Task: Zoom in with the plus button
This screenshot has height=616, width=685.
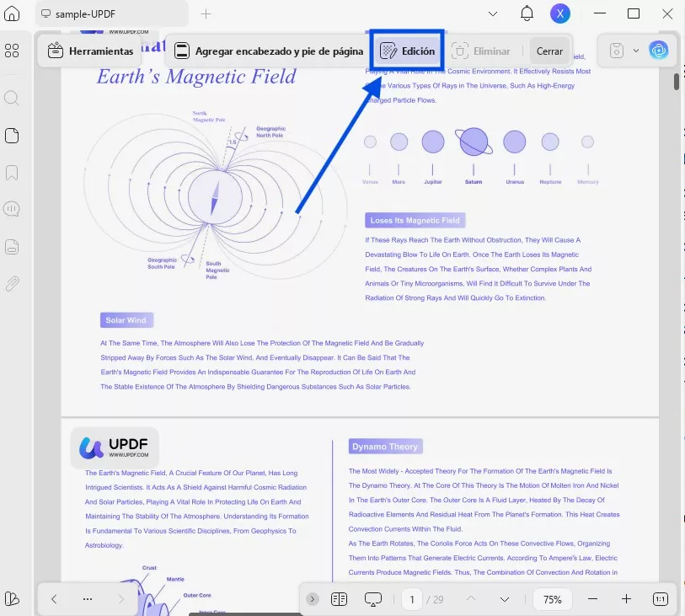Action: click(x=627, y=599)
